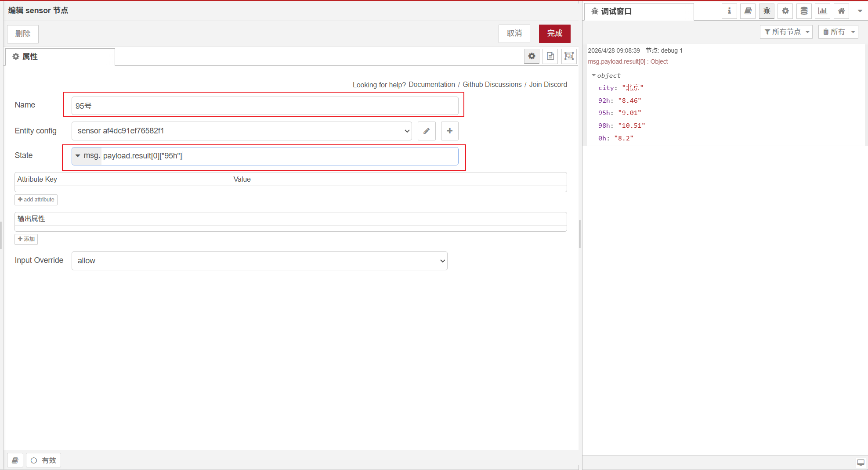Screen dimensions: 868x470
Task: Click the 添加 output property button
Action: (26, 239)
